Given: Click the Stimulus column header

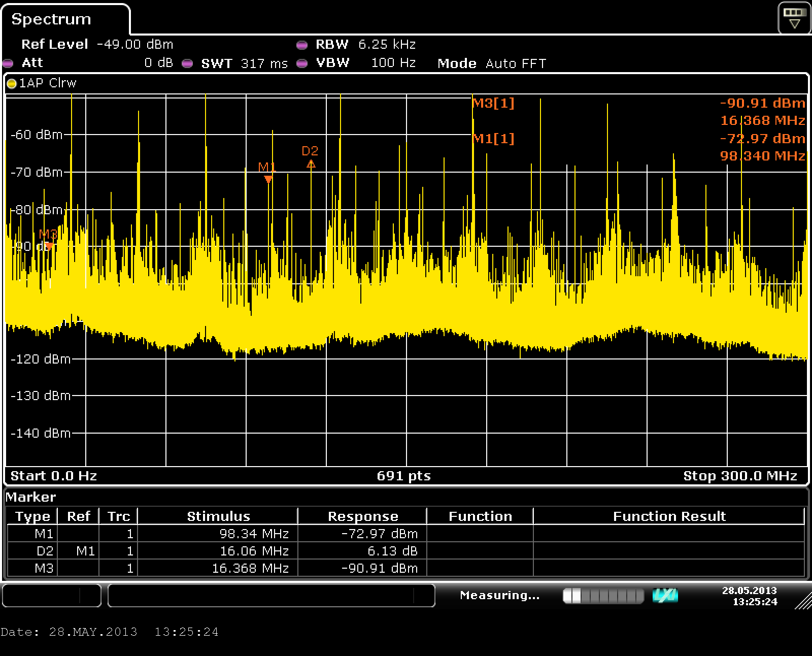Looking at the screenshot, I should click(218, 516).
